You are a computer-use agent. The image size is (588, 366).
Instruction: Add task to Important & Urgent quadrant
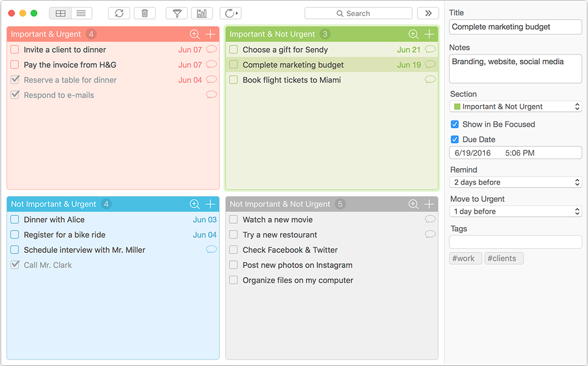click(211, 34)
